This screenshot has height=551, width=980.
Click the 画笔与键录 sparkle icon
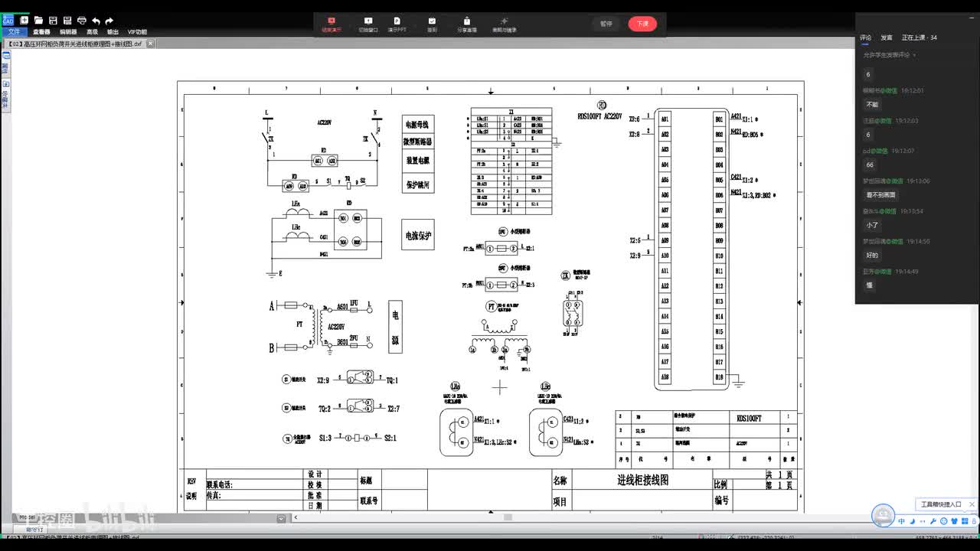tap(504, 24)
